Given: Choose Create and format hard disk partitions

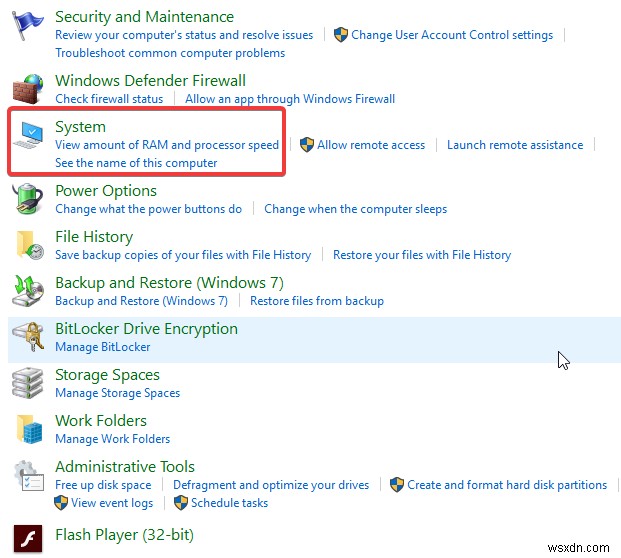Looking at the screenshot, I should pos(507,485).
